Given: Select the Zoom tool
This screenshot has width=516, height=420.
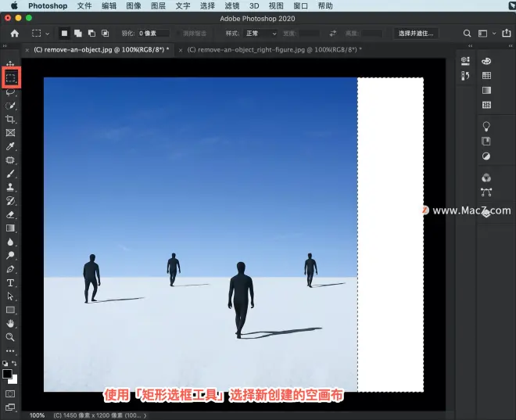Looking at the screenshot, I should 10,337.
